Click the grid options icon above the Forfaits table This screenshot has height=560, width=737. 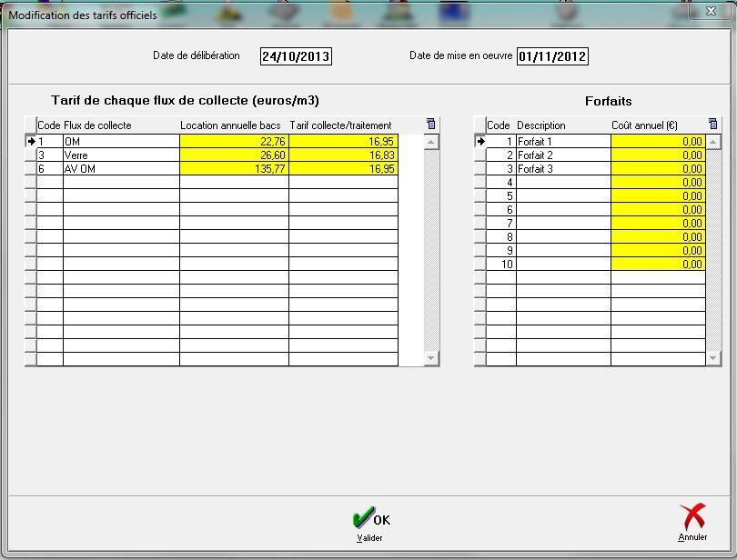click(x=713, y=125)
